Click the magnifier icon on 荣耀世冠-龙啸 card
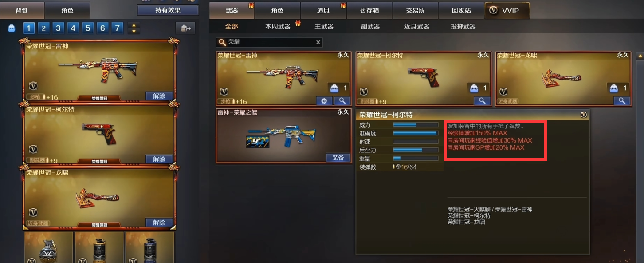Screen dimensions: 644x263 click(x=622, y=101)
